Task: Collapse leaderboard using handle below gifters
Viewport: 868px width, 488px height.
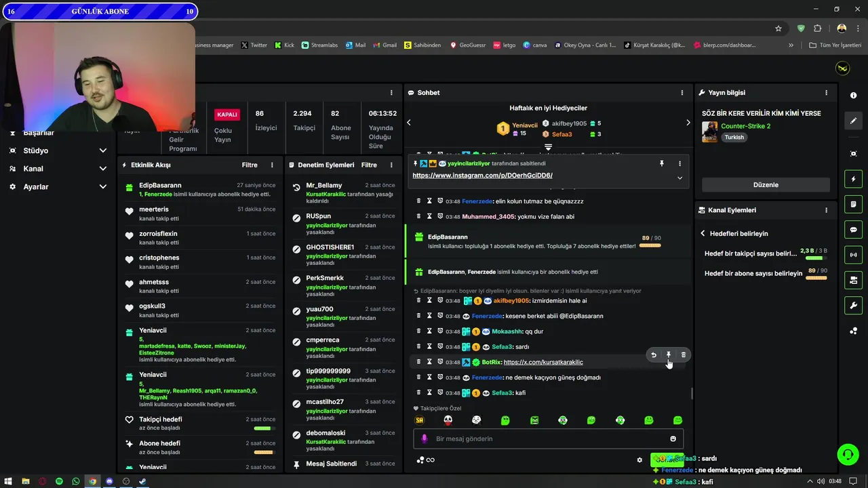Action: (548, 146)
